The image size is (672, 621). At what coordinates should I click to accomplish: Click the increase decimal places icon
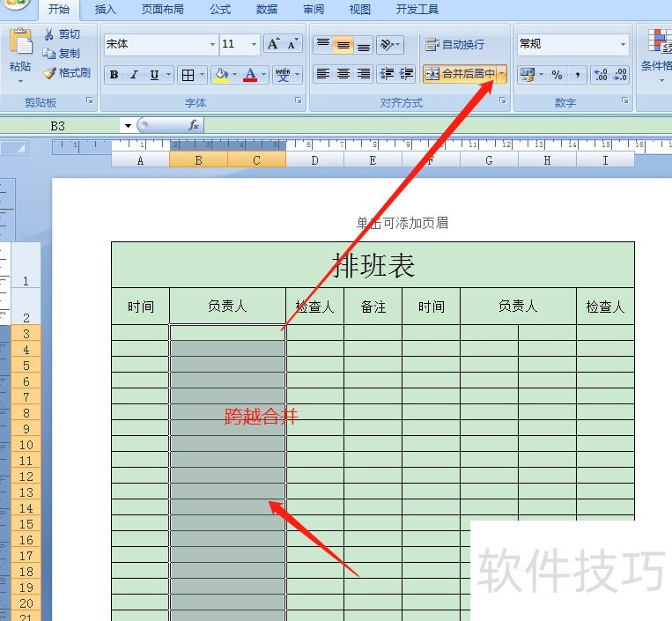pyautogui.click(x=600, y=75)
